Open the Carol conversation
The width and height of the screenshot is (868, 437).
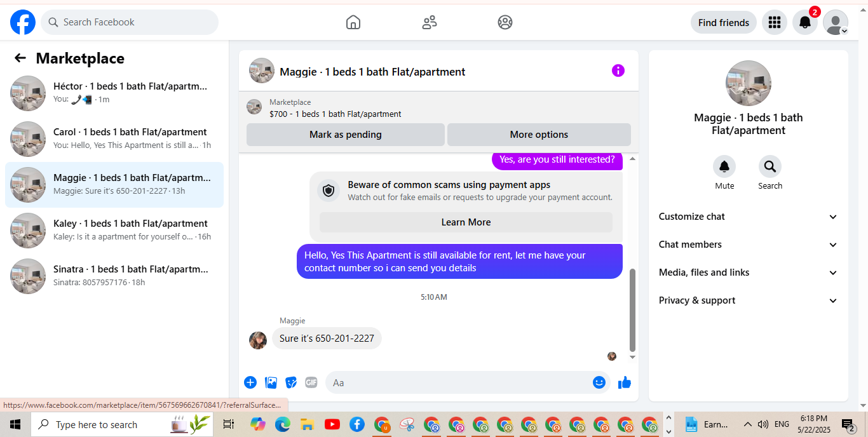[114, 139]
